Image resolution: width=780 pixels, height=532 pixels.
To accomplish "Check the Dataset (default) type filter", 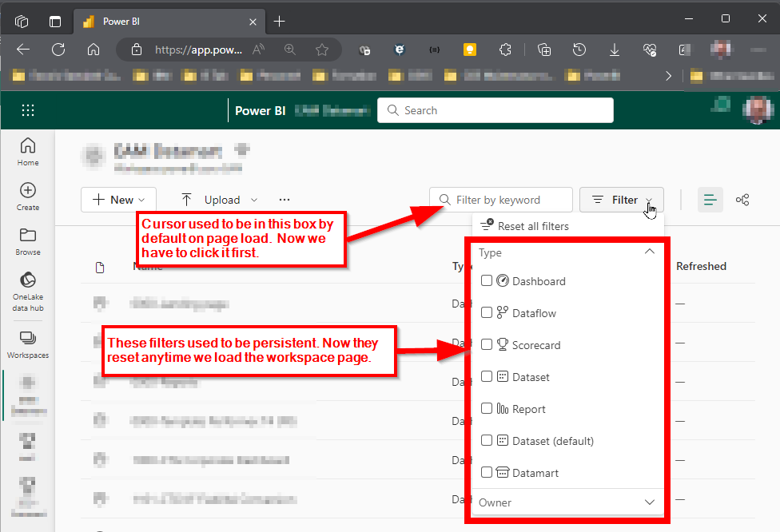I will pyautogui.click(x=487, y=440).
